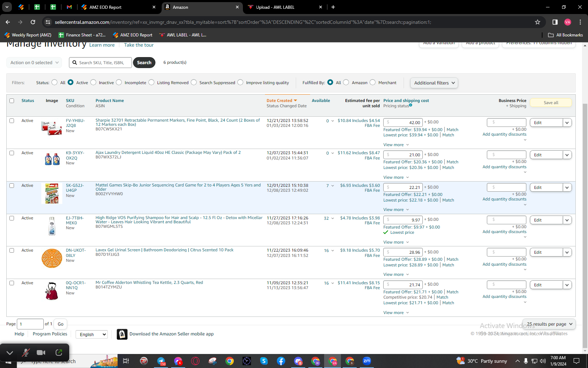Screen dimensions: 588x368
Task: Open Edit dropdown arrow for Sharpie row
Action: coord(567,123)
